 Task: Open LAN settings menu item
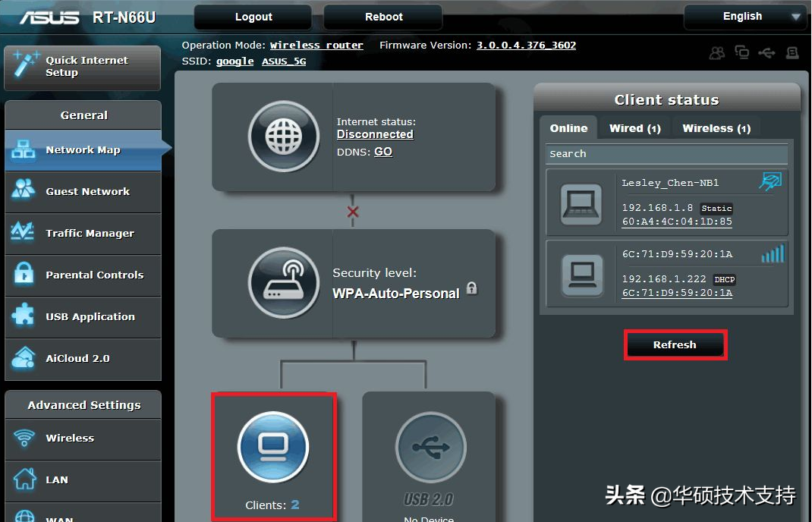coord(83,480)
